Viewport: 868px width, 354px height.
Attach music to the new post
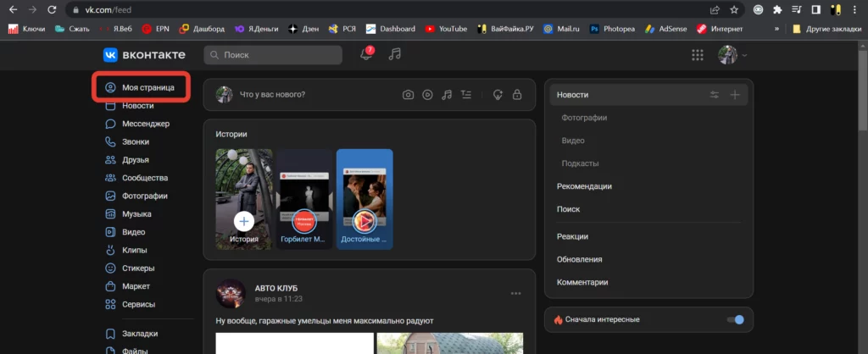pos(447,95)
